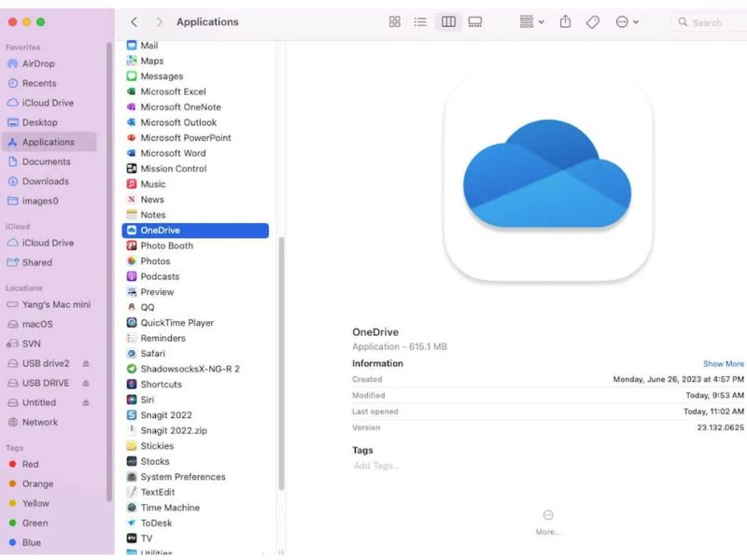The image size is (747, 560).
Task: Click the back navigation chevron
Action: (134, 21)
